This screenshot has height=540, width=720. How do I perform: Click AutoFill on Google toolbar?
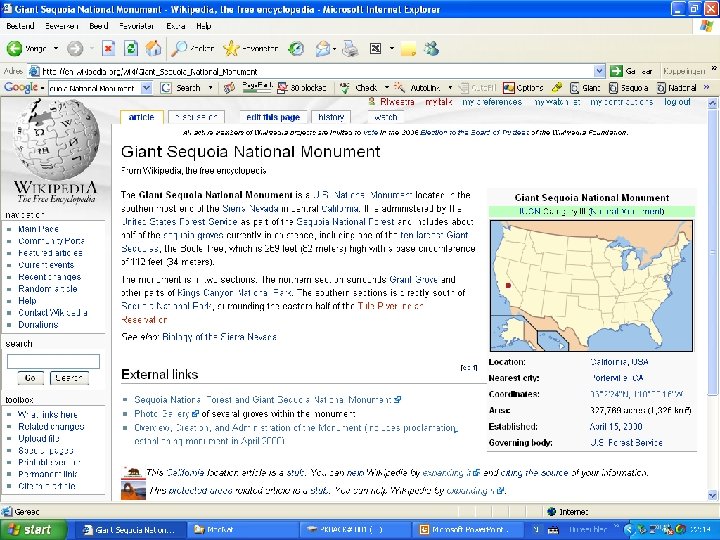tap(478, 87)
